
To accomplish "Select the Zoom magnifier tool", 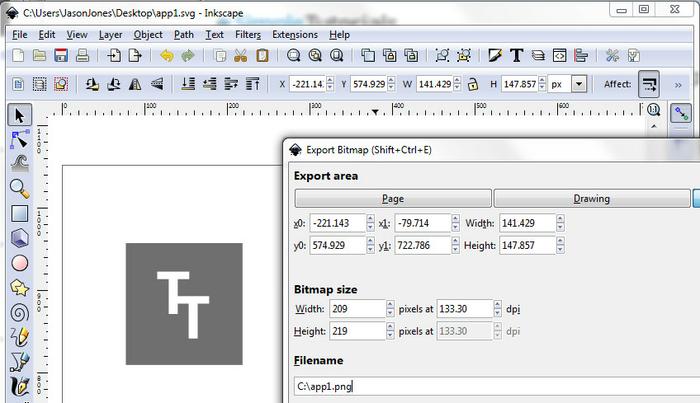I will point(19,189).
